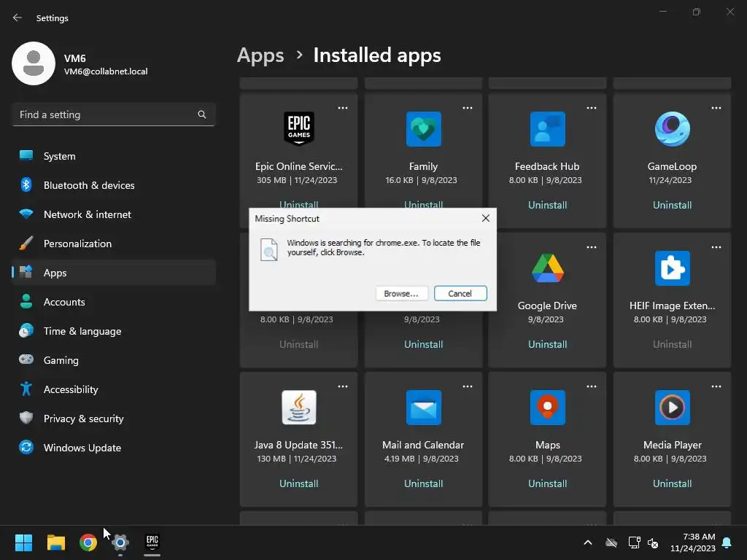Select the Apps sidebar category

click(x=114, y=273)
